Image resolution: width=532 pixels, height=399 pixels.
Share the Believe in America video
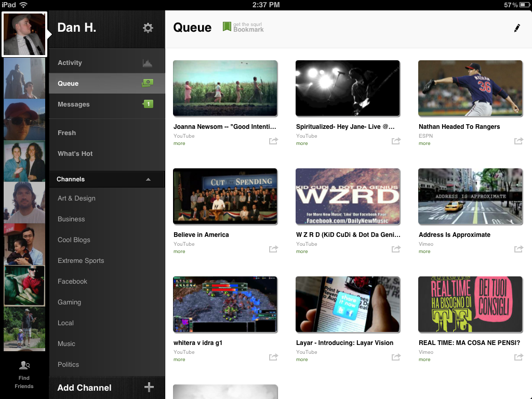(x=273, y=249)
